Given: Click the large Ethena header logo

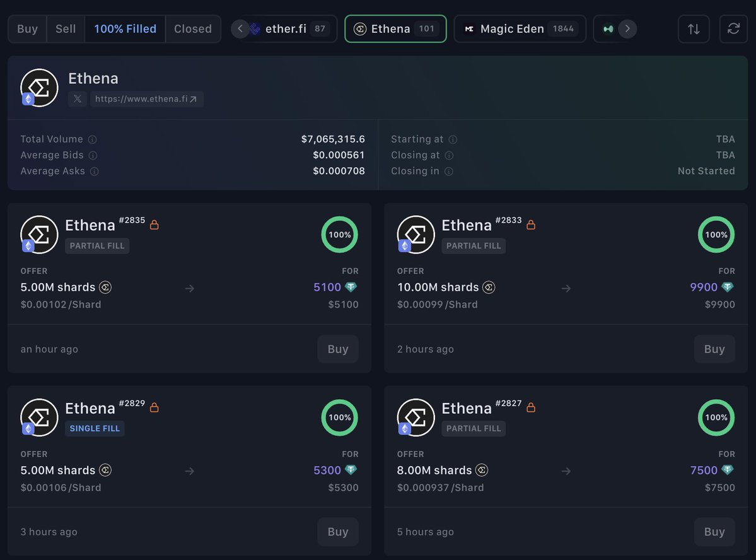Looking at the screenshot, I should [39, 88].
